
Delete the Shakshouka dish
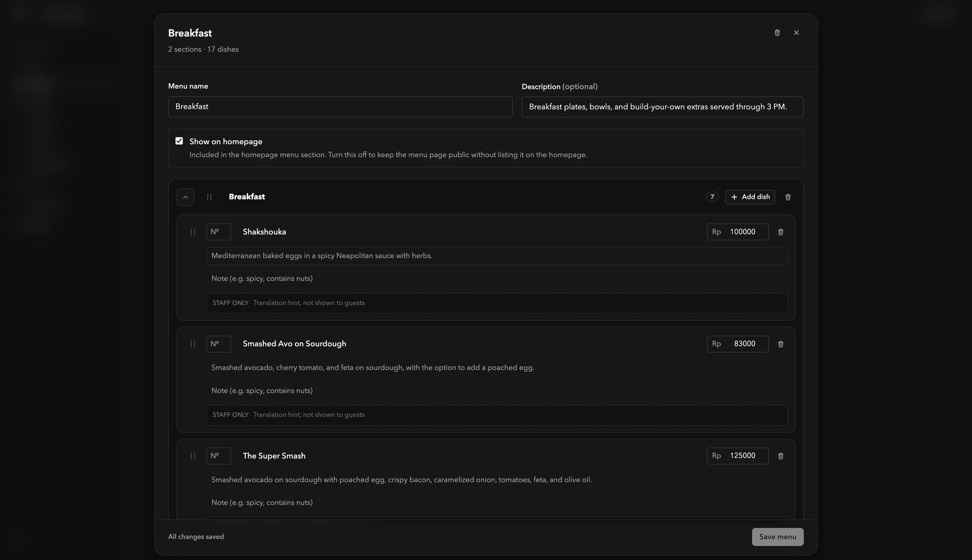(780, 232)
